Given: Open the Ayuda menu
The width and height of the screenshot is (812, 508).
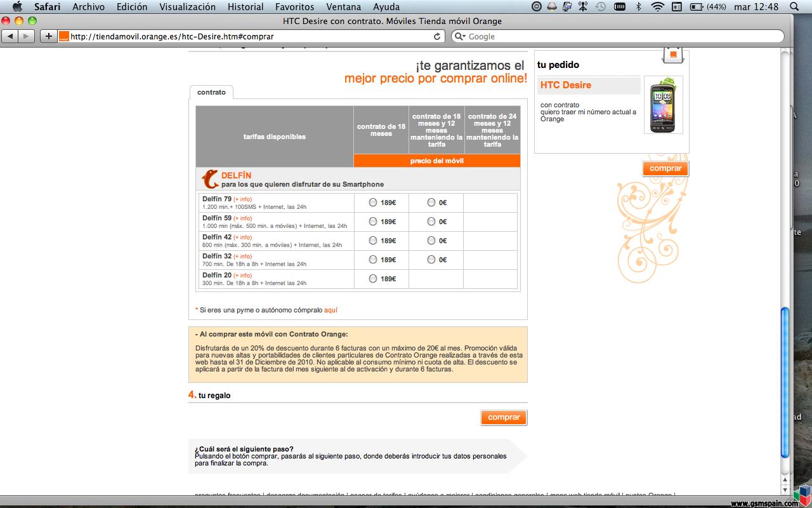Looking at the screenshot, I should [386, 7].
